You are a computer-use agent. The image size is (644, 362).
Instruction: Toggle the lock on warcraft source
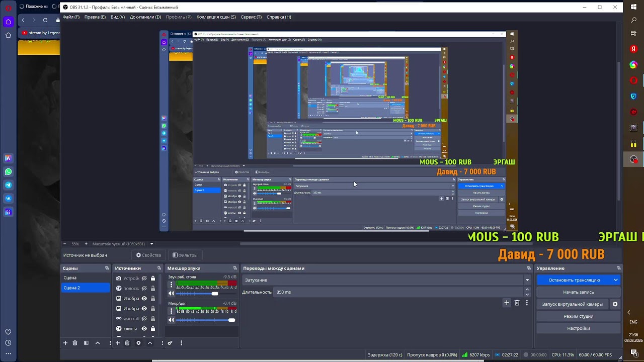pos(152,319)
